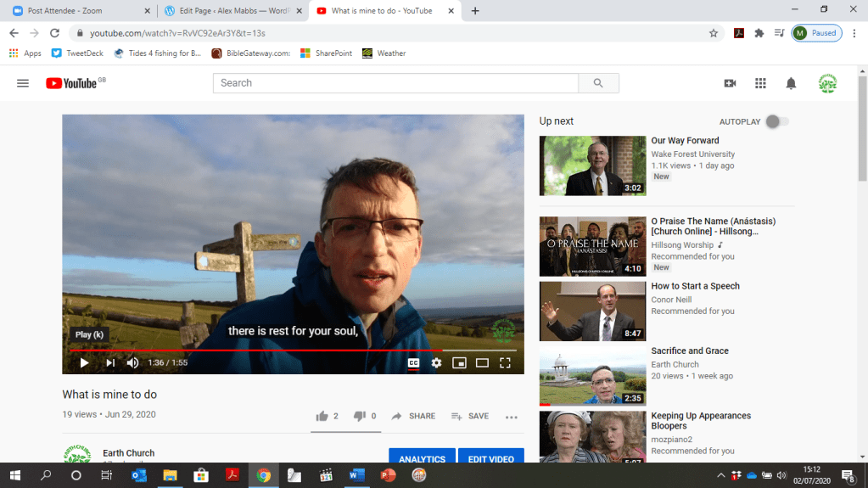868x488 pixels.
Task: Toggle closed captions on the video
Action: [x=413, y=363]
